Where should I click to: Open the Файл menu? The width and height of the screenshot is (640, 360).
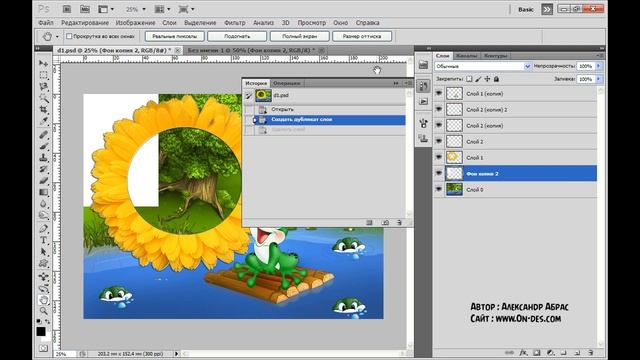click(x=46, y=23)
